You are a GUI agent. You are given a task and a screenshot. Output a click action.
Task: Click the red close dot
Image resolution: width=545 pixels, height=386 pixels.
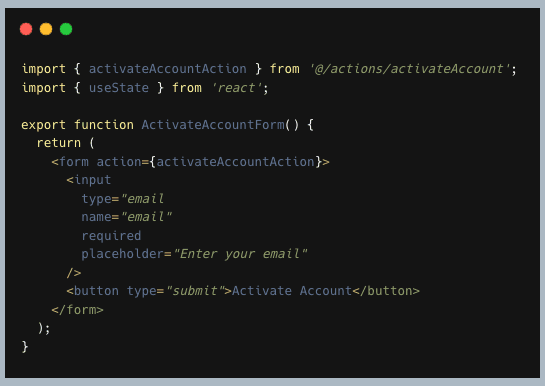pos(26,29)
